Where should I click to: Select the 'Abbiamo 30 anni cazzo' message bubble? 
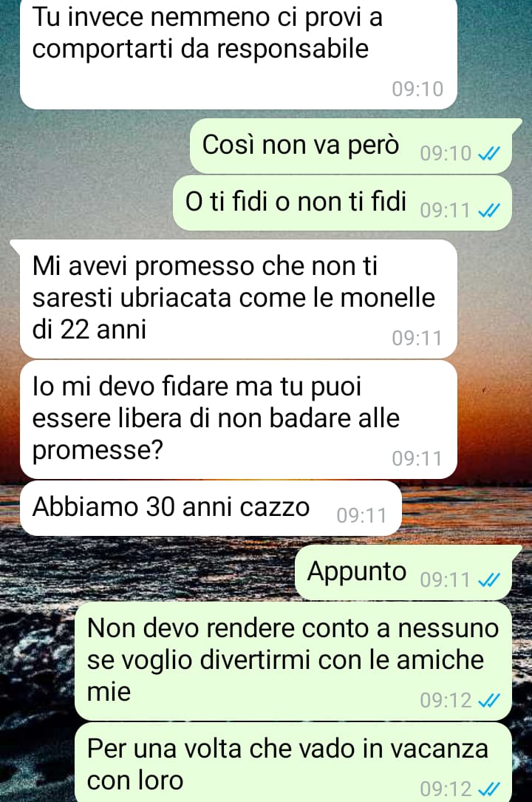coord(211,508)
